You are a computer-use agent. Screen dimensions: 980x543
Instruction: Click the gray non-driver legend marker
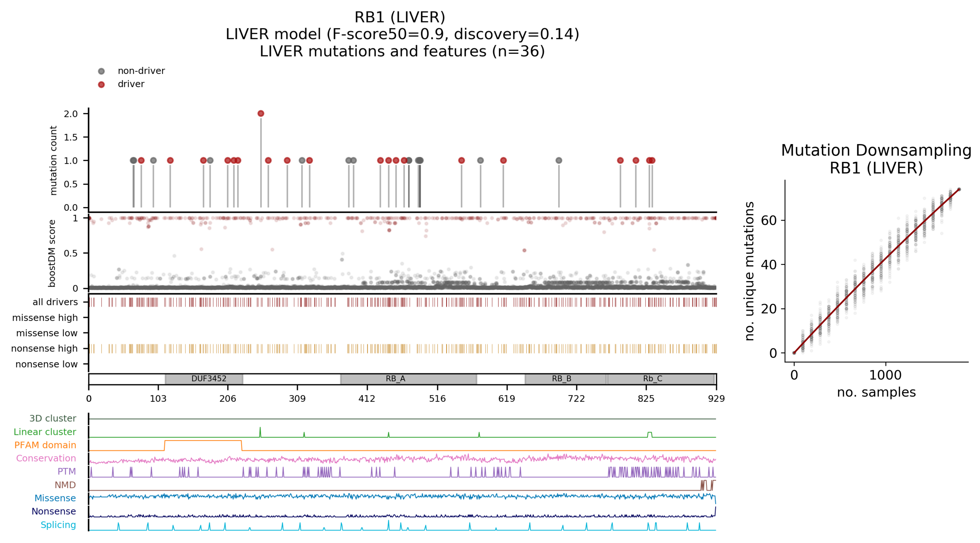click(x=101, y=71)
